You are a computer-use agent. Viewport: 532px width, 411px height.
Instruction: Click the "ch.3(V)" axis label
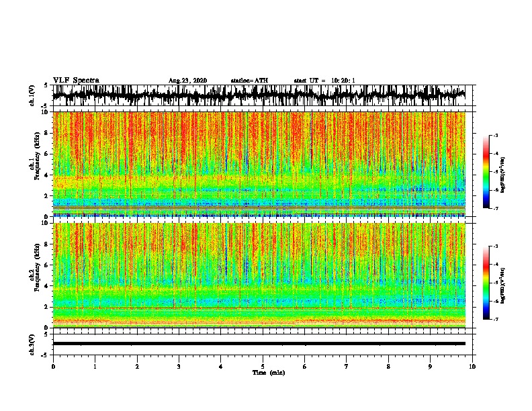32,345
